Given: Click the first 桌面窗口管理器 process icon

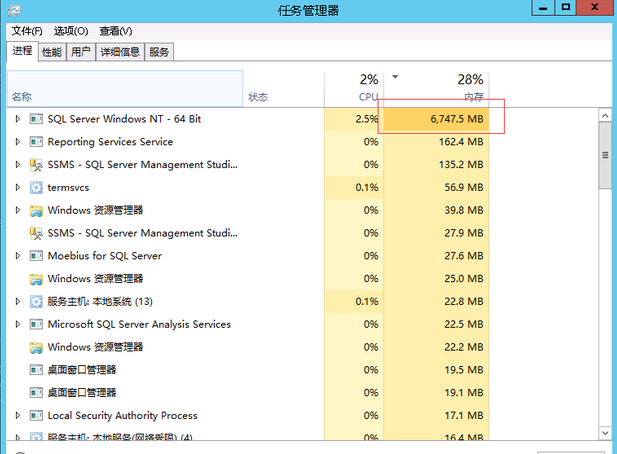Looking at the screenshot, I should [37, 370].
